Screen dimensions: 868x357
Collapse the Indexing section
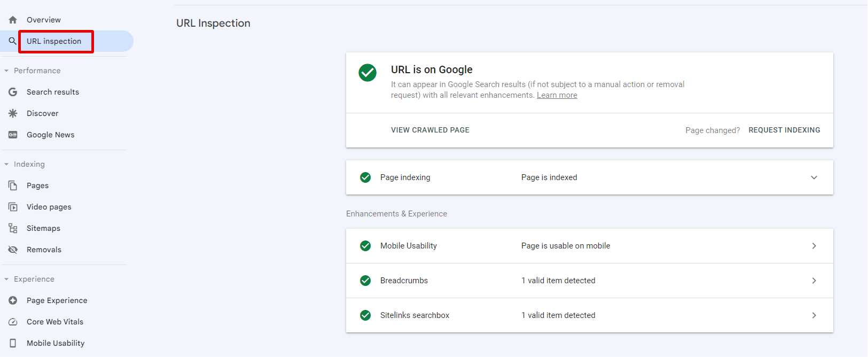[6, 164]
